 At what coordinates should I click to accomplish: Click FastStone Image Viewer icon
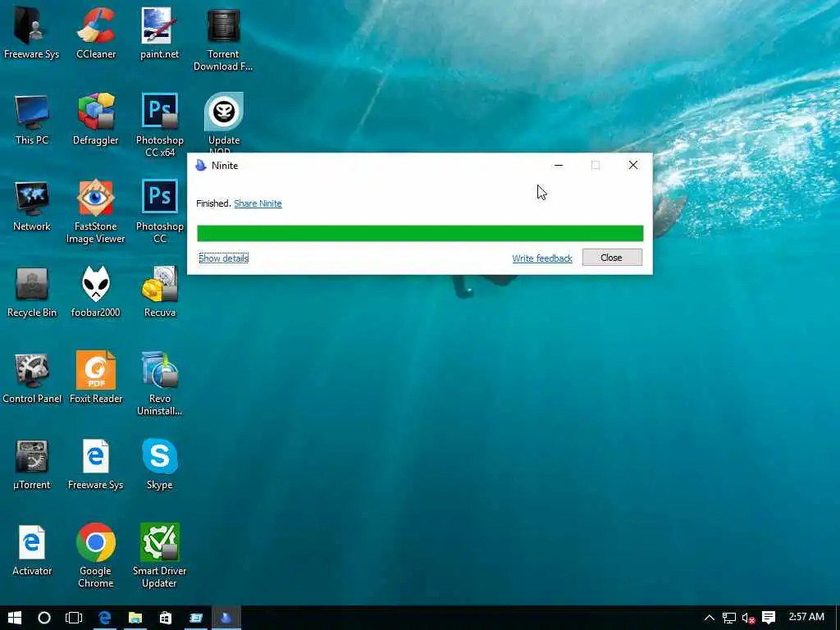(x=96, y=211)
